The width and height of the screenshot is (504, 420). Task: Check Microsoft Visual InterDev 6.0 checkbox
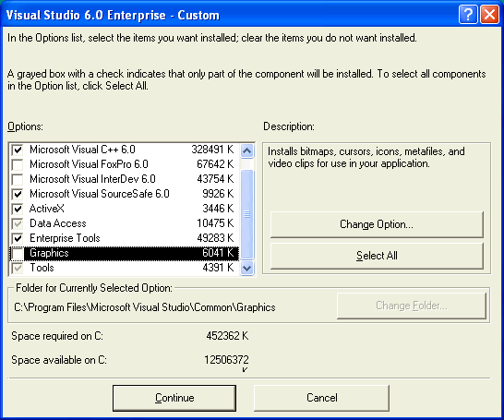click(x=18, y=179)
